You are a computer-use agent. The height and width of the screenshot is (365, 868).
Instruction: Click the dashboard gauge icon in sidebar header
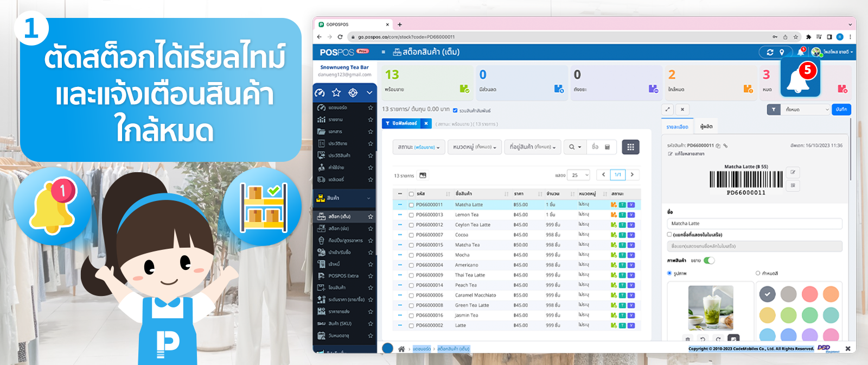point(320,93)
